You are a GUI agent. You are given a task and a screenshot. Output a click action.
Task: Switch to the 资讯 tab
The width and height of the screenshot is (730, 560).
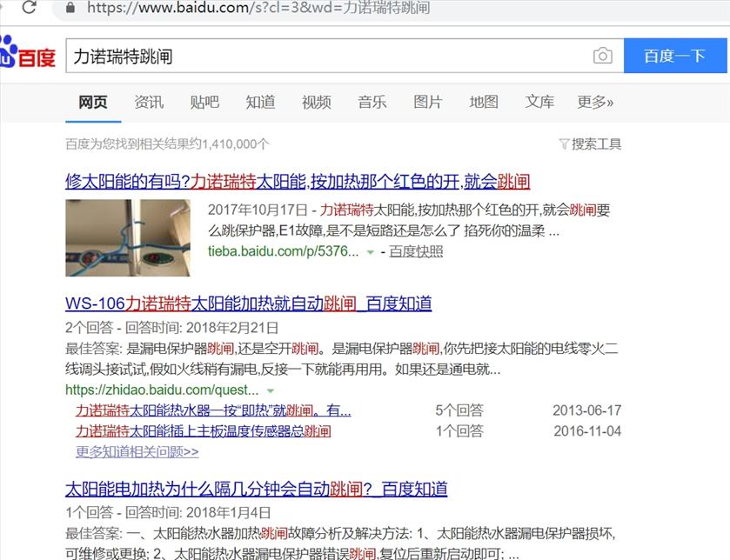[x=149, y=102]
